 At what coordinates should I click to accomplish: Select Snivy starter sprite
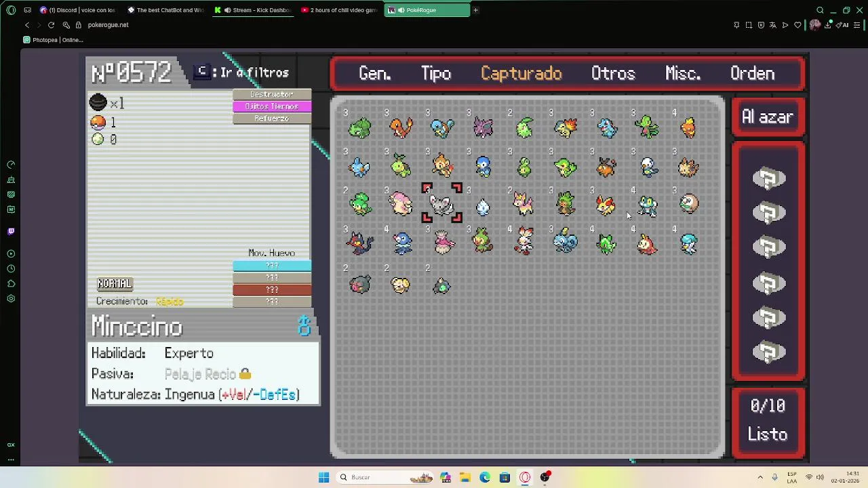(x=566, y=166)
